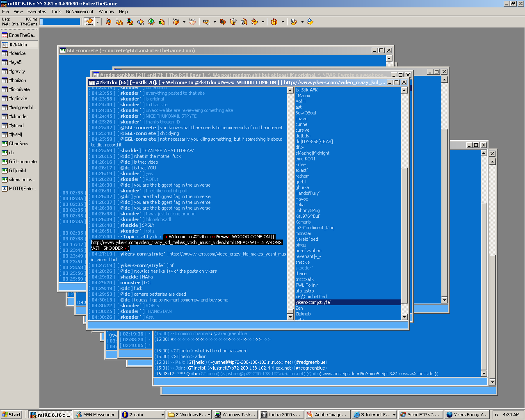Click the question mark help toolbar icon
The height and width of the screenshot is (420, 525).
coord(293,22)
